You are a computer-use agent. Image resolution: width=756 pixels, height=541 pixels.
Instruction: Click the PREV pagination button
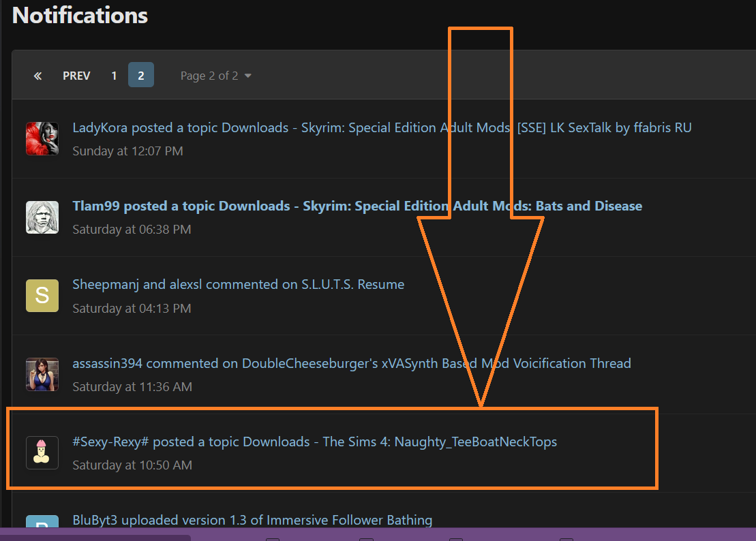76,76
